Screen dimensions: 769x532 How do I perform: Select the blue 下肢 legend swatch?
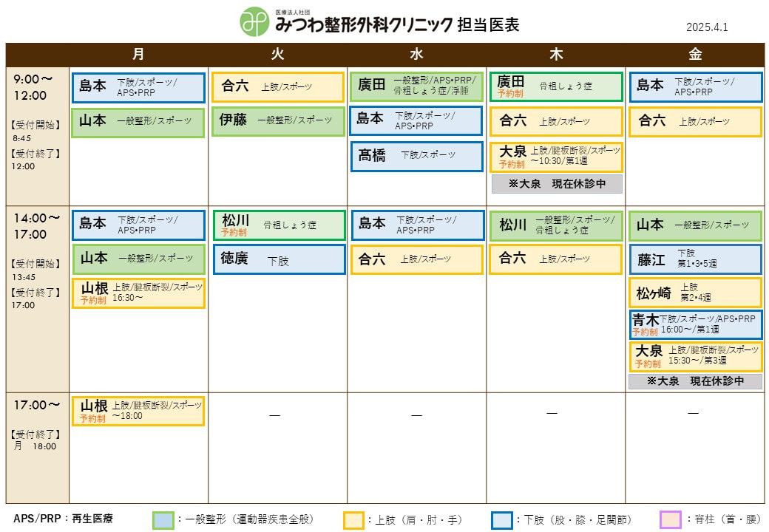point(501,520)
